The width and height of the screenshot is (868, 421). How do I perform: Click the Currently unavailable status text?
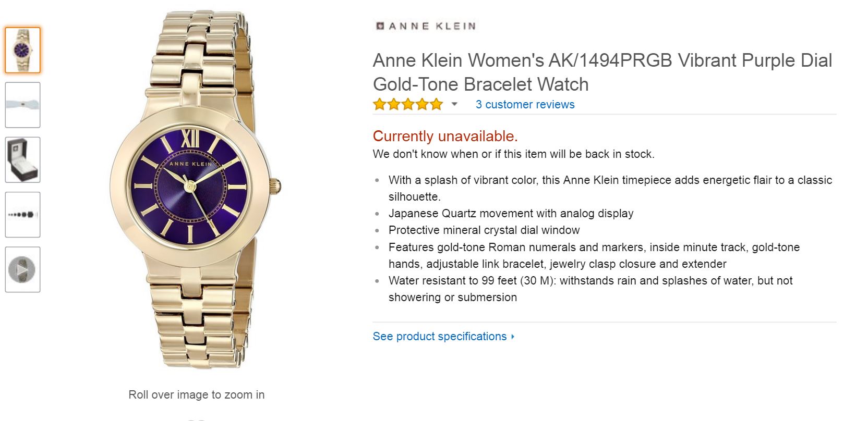coord(445,137)
